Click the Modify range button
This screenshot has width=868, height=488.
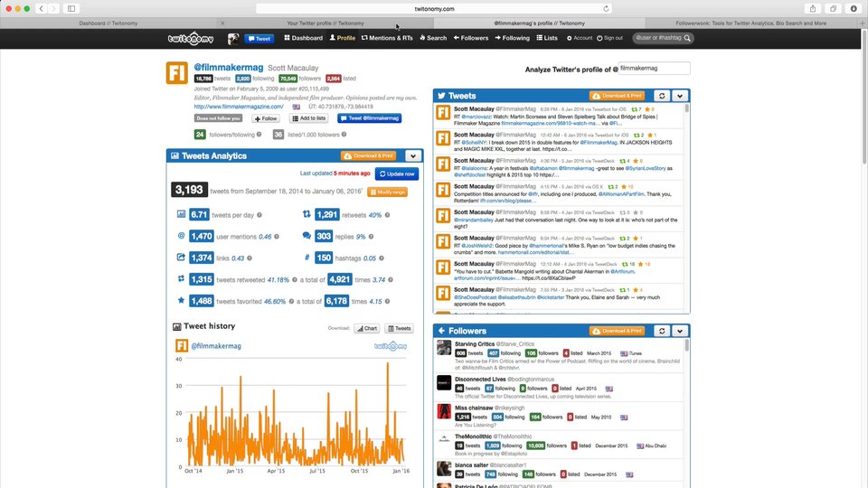pyautogui.click(x=388, y=192)
